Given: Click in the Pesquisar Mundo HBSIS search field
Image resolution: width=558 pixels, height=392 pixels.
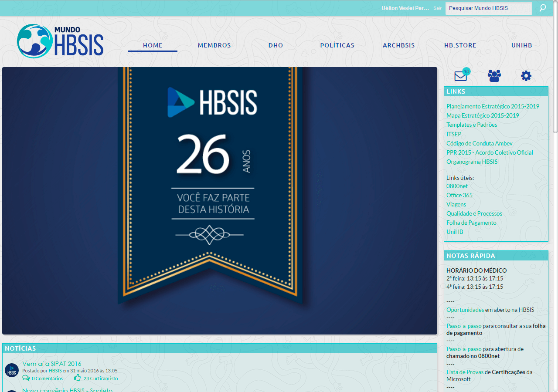Looking at the screenshot, I should pyautogui.click(x=489, y=8).
